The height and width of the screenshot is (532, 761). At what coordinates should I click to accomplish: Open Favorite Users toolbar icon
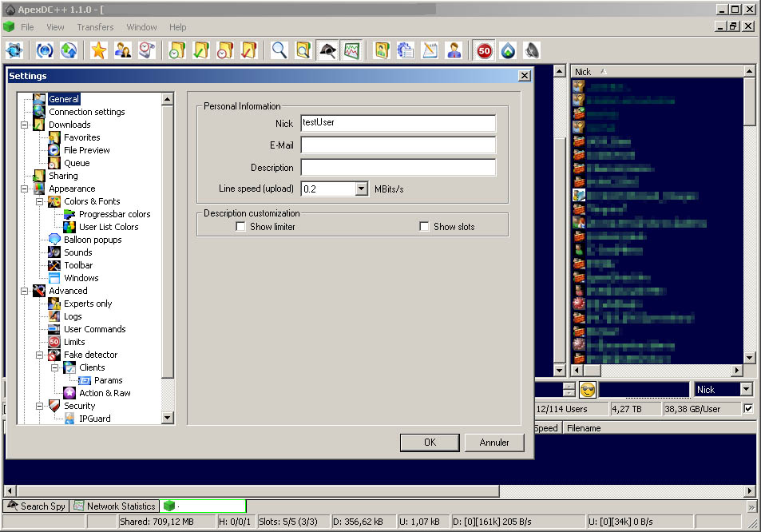tap(122, 50)
